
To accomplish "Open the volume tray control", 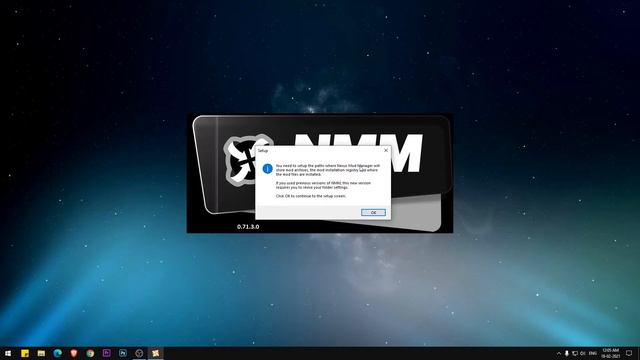I will coord(583,353).
